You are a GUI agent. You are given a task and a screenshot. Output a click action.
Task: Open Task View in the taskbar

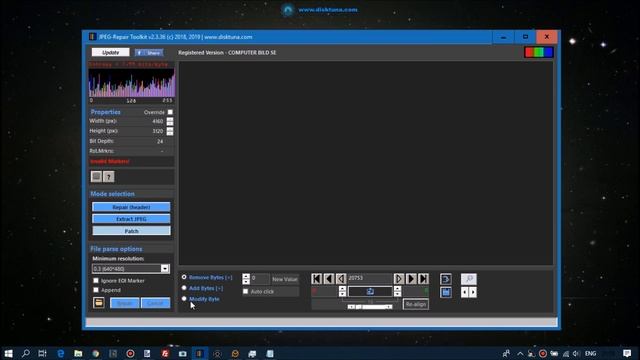pos(42,353)
